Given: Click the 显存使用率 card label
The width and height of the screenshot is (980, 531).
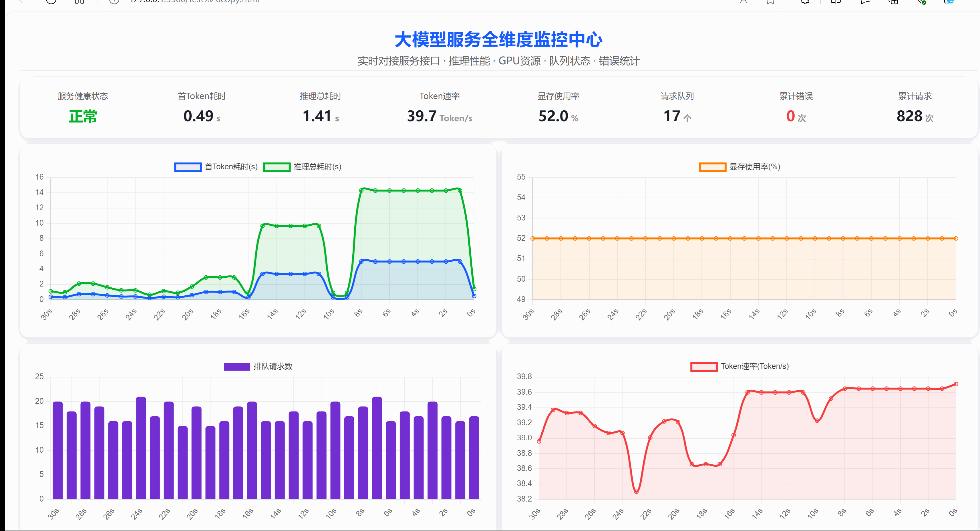Looking at the screenshot, I should pos(558,96).
